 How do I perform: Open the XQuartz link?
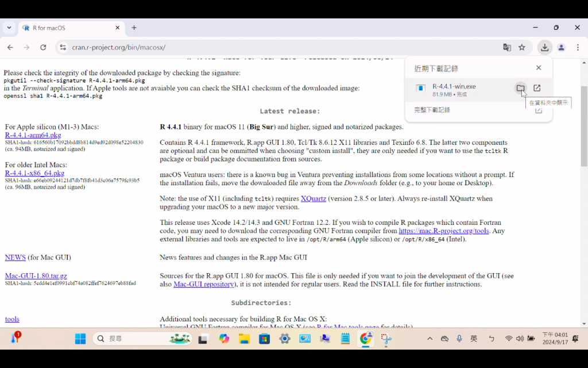pyautogui.click(x=313, y=198)
